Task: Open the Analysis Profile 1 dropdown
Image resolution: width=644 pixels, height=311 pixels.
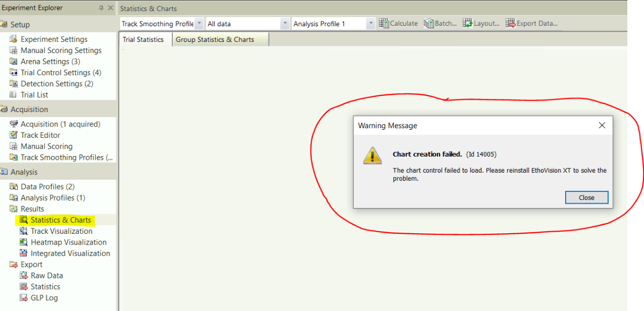Action: click(x=371, y=24)
